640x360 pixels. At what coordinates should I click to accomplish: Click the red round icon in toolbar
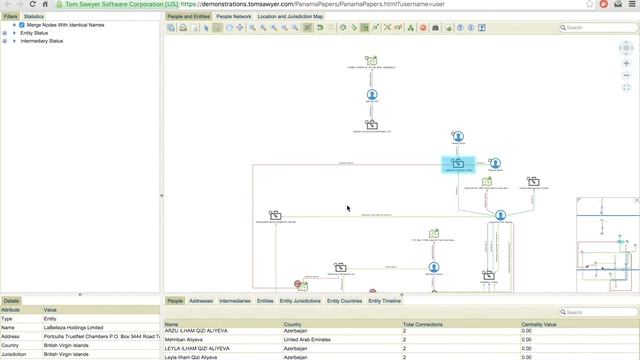(423, 28)
